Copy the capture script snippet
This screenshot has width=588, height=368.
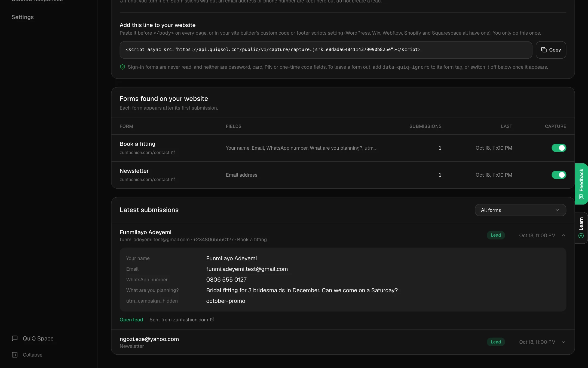551,50
